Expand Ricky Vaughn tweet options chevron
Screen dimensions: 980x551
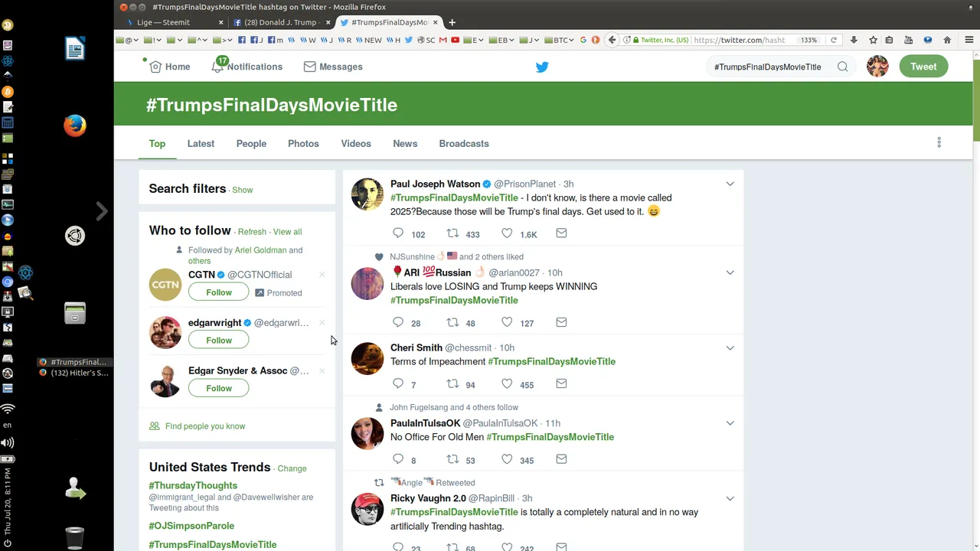click(730, 498)
